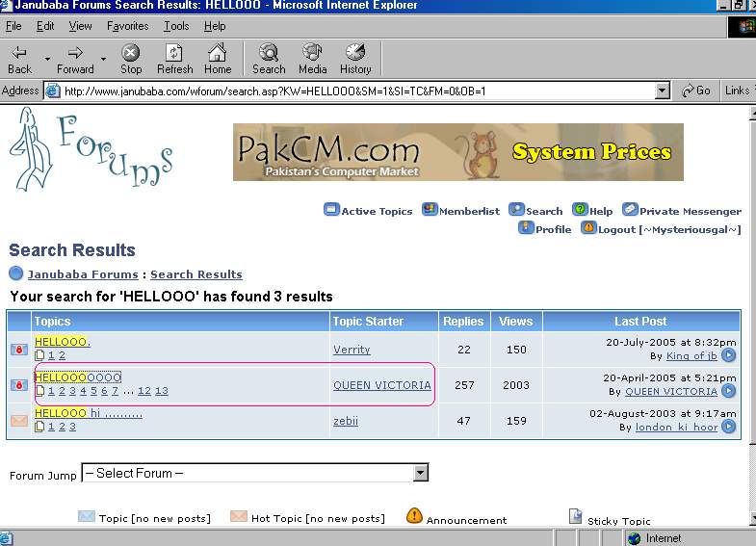
Task: Open King of jb's profile
Action: 691,355
